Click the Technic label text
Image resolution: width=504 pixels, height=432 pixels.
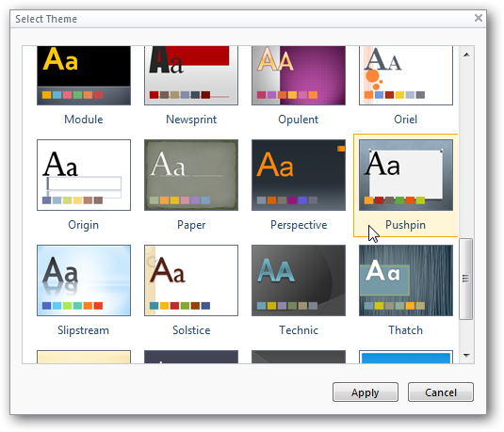[299, 330]
